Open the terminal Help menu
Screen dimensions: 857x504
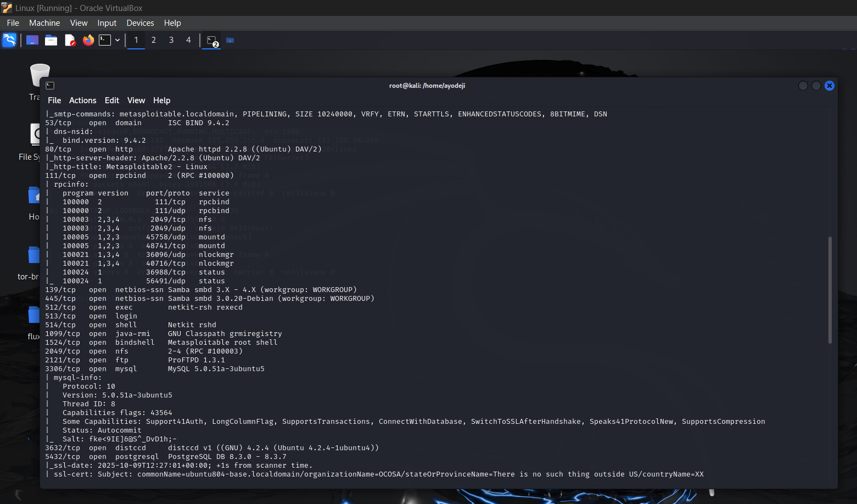[x=162, y=100]
